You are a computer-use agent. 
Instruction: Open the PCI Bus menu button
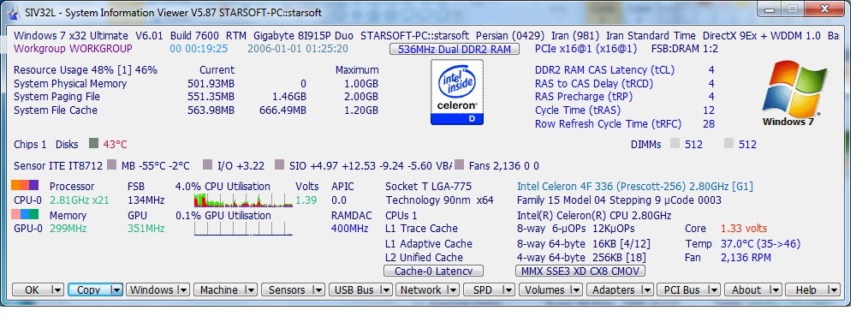point(682,289)
